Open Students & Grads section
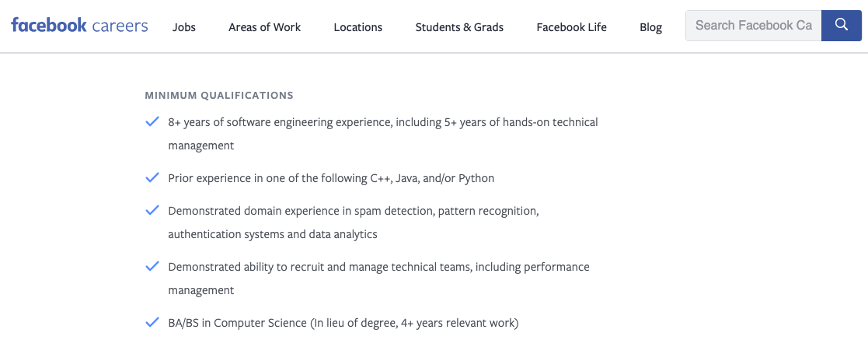868x354 pixels. pyautogui.click(x=459, y=26)
